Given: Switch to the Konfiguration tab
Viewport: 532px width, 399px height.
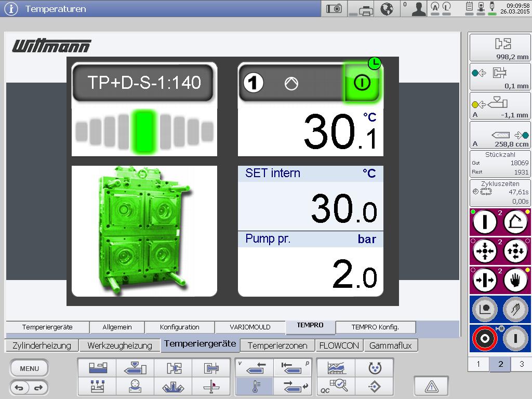Looking at the screenshot, I should coord(179,327).
